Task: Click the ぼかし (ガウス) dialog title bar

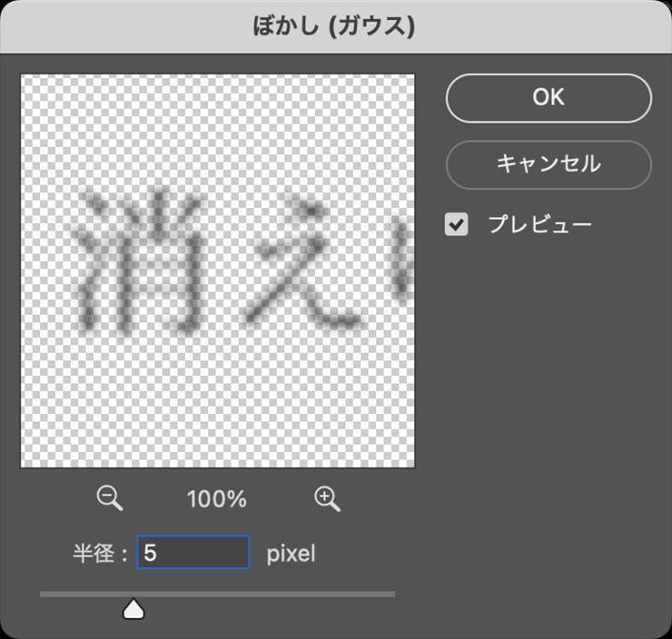Action: point(334,25)
